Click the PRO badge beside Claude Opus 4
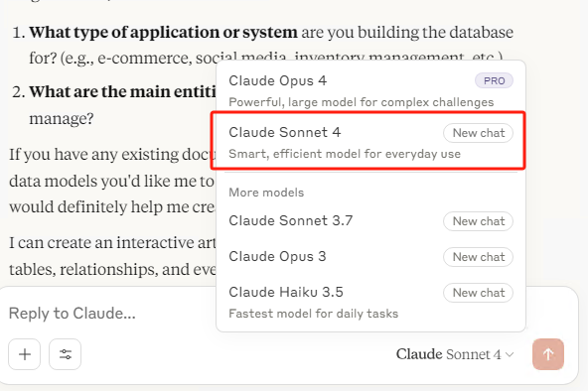Screen dimensions: 588x391 click(x=494, y=80)
